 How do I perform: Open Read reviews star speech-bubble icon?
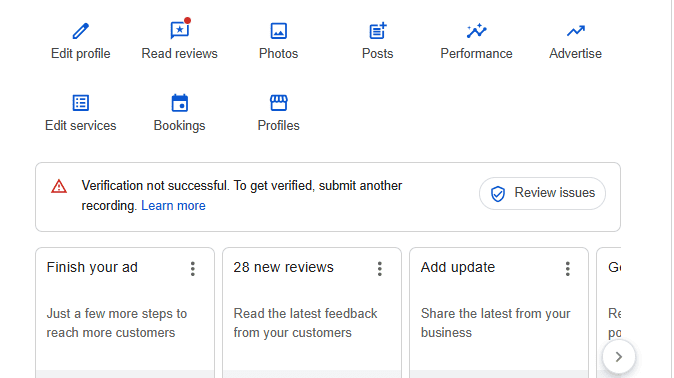180,30
